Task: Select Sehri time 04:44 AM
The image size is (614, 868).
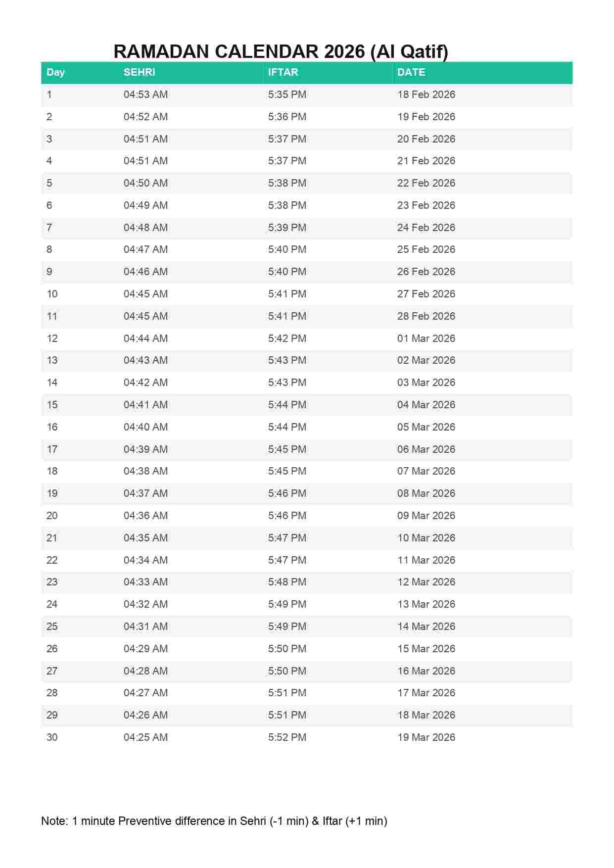Action: point(145,338)
